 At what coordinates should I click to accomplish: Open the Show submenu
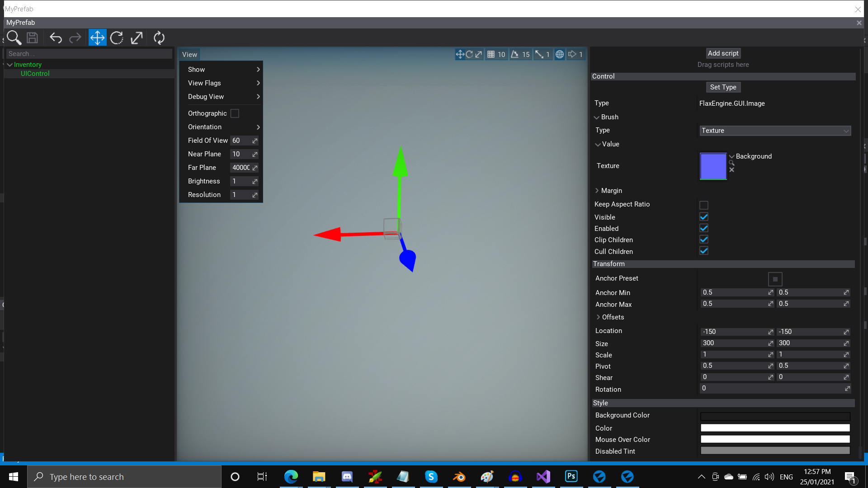[197, 69]
